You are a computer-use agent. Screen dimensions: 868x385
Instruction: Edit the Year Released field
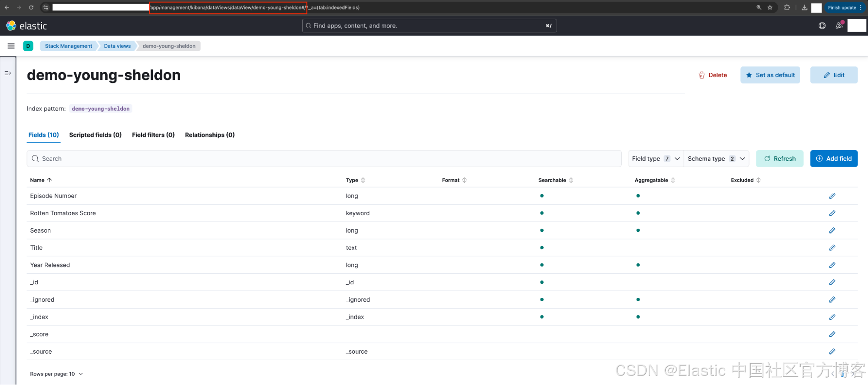coord(832,265)
